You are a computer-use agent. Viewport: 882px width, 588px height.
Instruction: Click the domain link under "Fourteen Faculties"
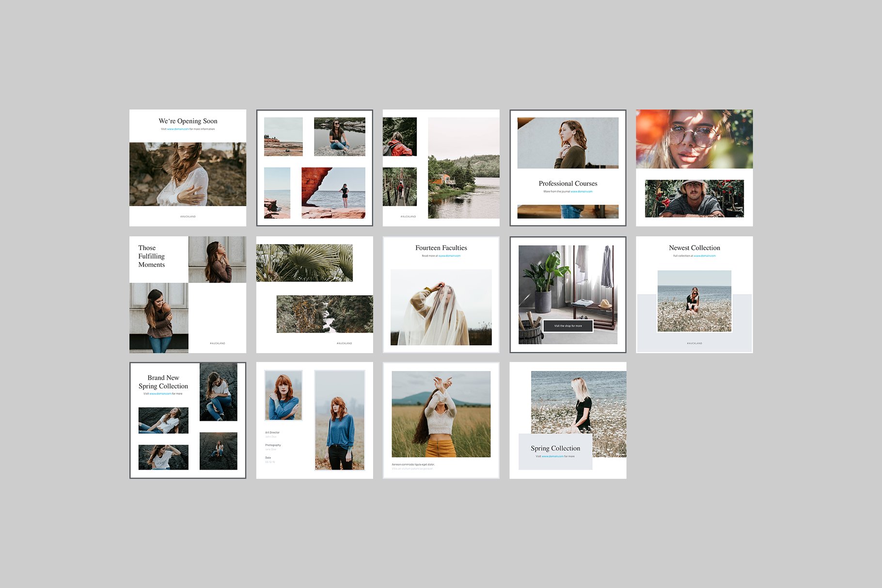pyautogui.click(x=449, y=256)
